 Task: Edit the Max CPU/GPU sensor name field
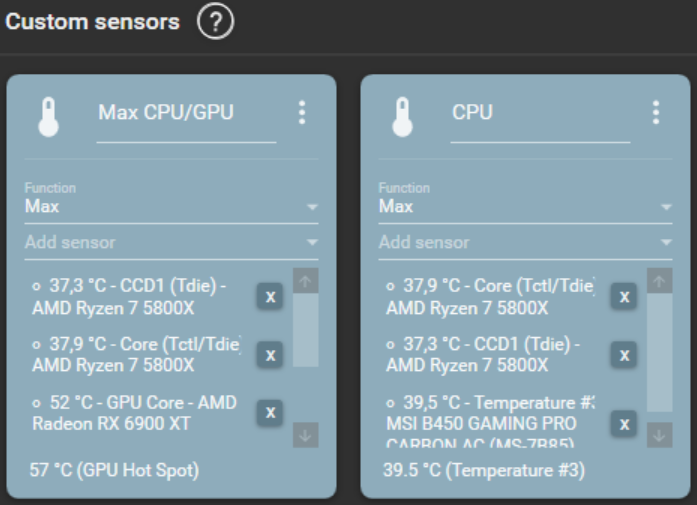(185, 113)
